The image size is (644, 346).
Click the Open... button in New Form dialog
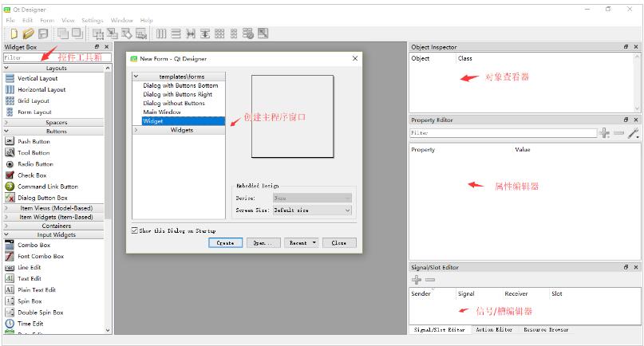pyautogui.click(x=263, y=243)
